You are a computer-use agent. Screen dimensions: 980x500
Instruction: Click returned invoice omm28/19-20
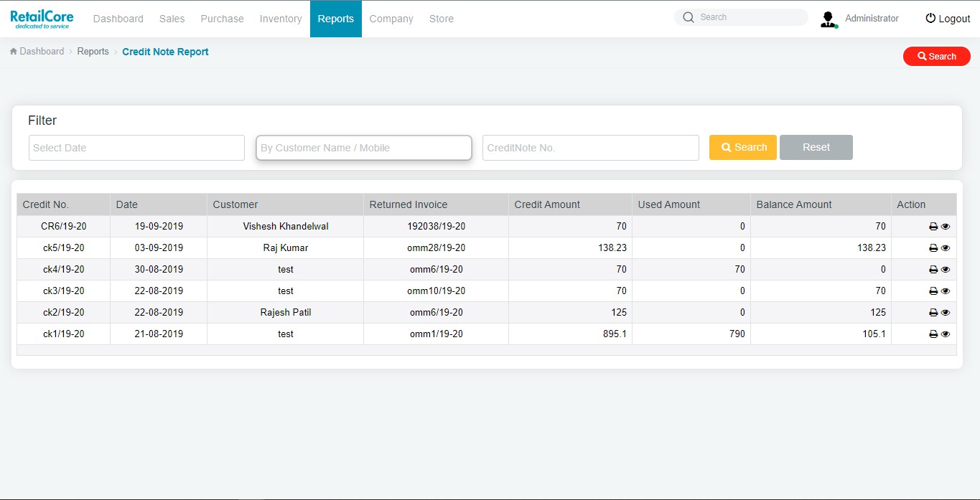[437, 248]
